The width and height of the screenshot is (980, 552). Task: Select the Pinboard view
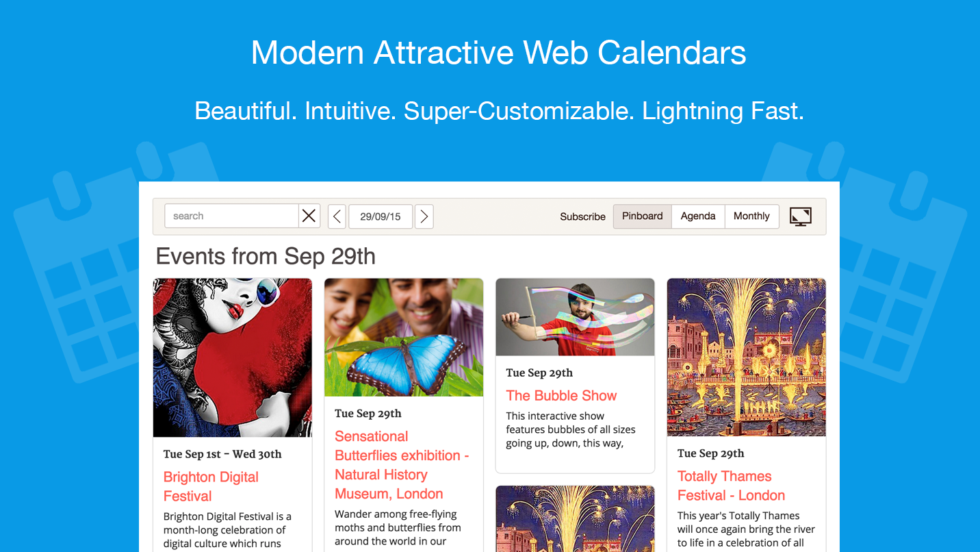642,216
